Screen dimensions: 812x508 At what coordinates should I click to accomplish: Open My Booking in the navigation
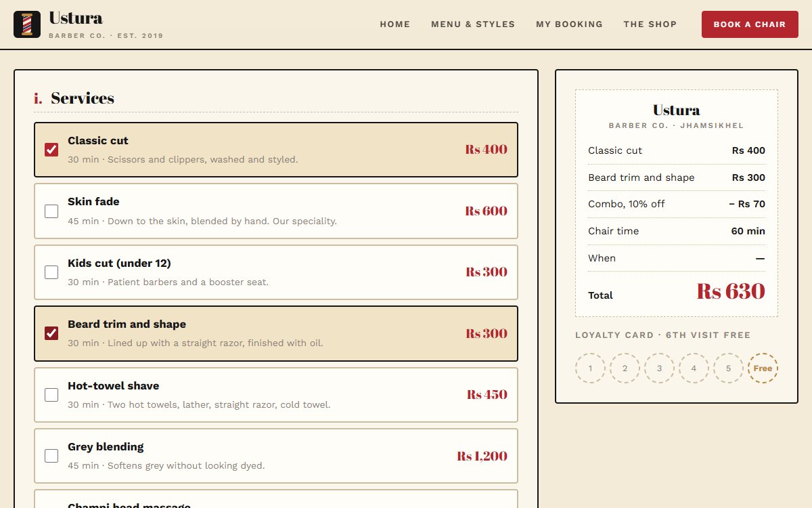click(x=569, y=24)
